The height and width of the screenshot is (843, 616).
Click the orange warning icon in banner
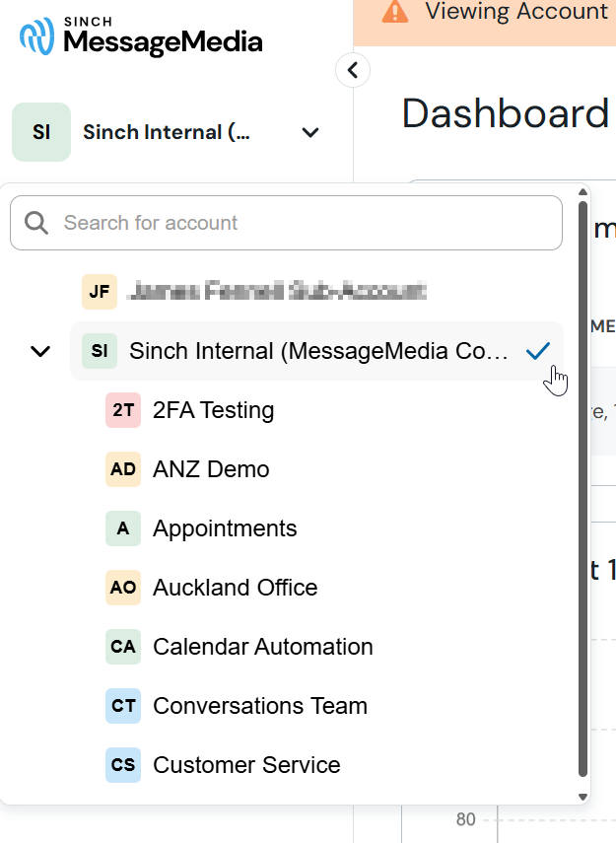pos(395,11)
